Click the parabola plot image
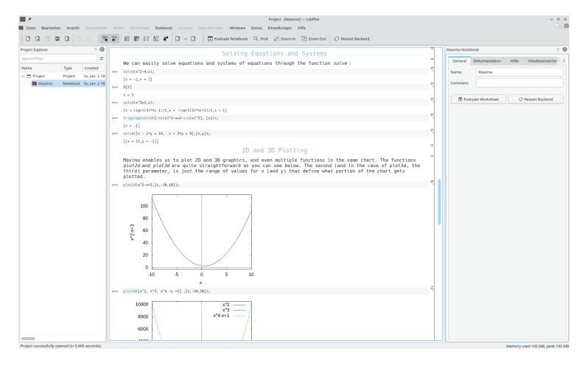588x371 pixels. tap(192, 238)
